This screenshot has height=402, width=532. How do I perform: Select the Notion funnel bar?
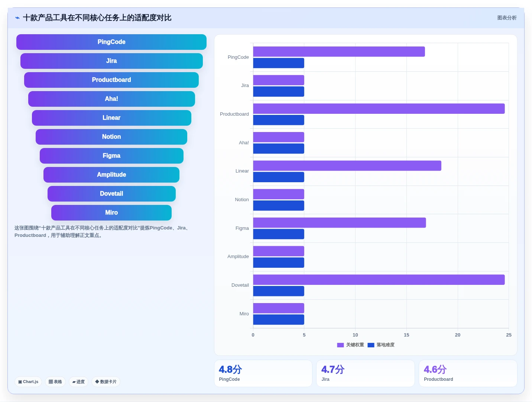point(111,137)
